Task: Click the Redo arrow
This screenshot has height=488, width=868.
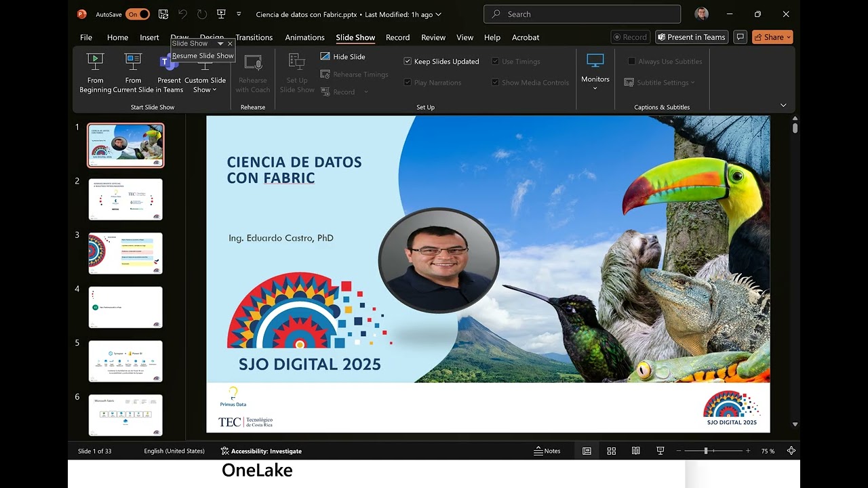Action: [202, 14]
